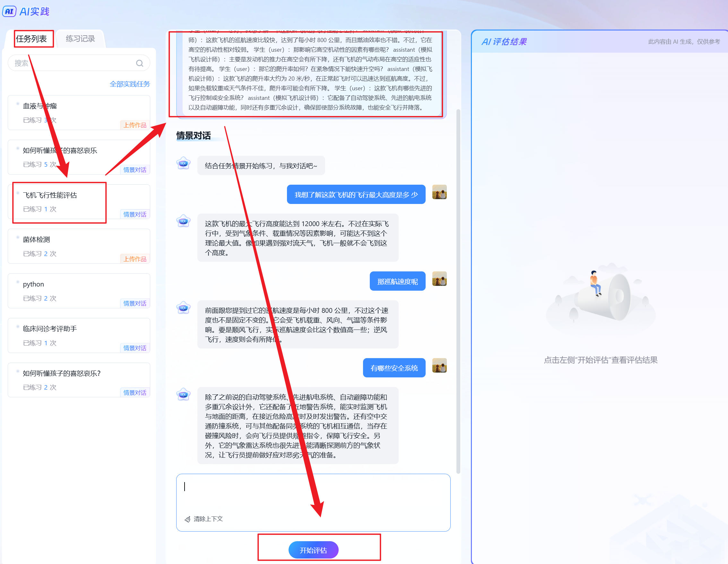Click the 清除上下文 text button
This screenshot has height=564, width=728.
[x=208, y=519]
